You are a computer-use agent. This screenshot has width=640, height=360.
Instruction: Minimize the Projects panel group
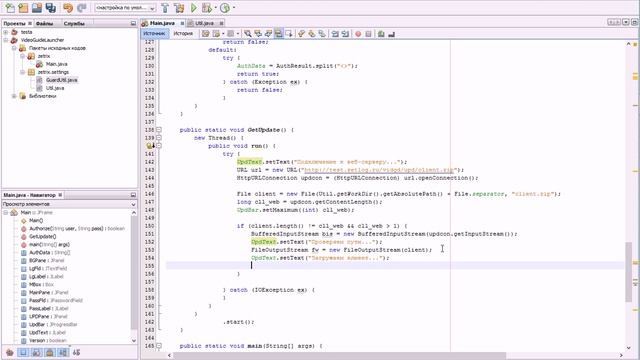tap(133, 24)
